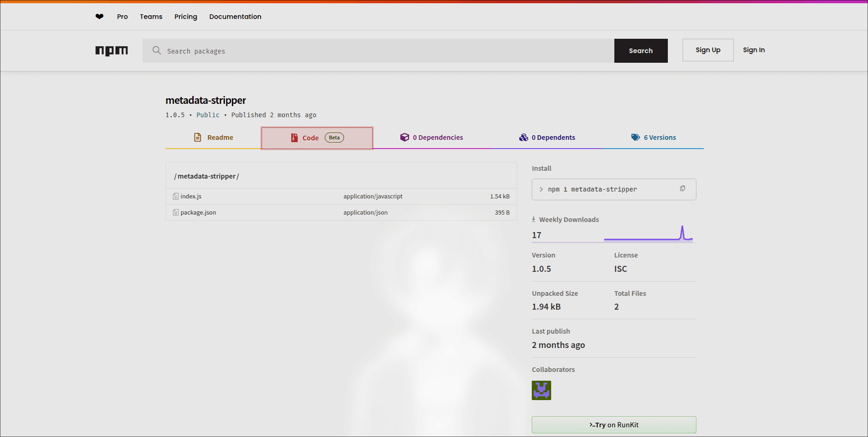This screenshot has height=437, width=868.
Task: Go to Pricing page
Action: 186,17
